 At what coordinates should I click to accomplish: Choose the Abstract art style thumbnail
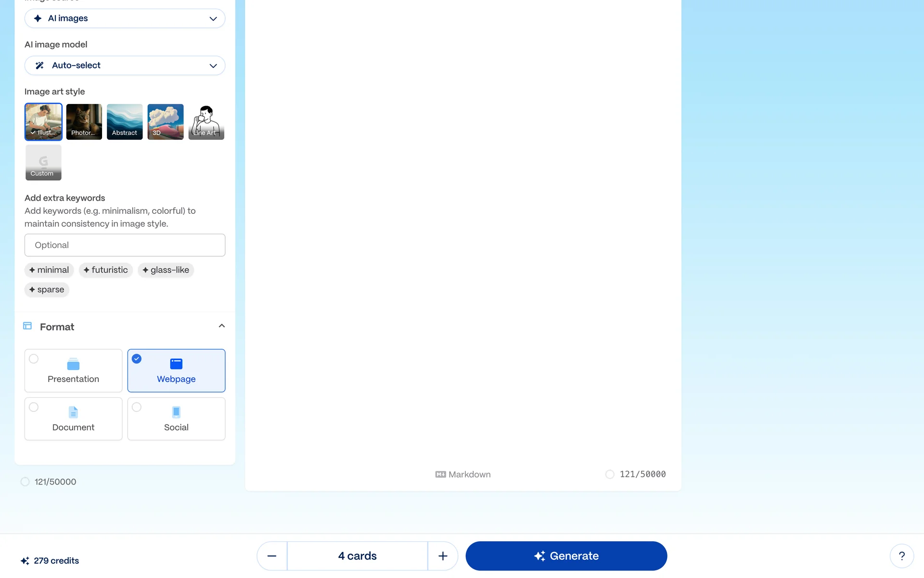click(x=125, y=122)
